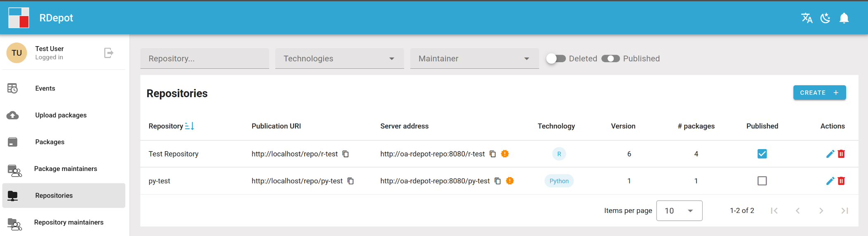Delete the py-test repository

pos(841,181)
